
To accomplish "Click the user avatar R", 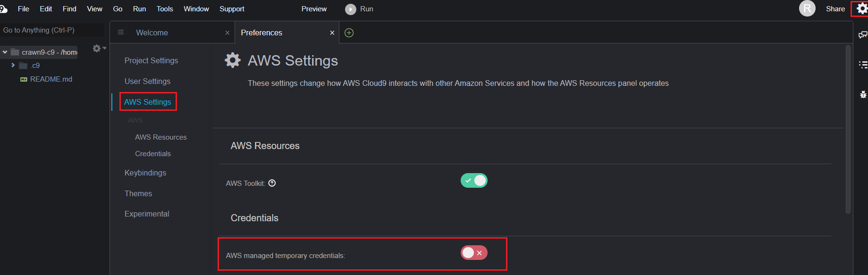I will coord(807,8).
